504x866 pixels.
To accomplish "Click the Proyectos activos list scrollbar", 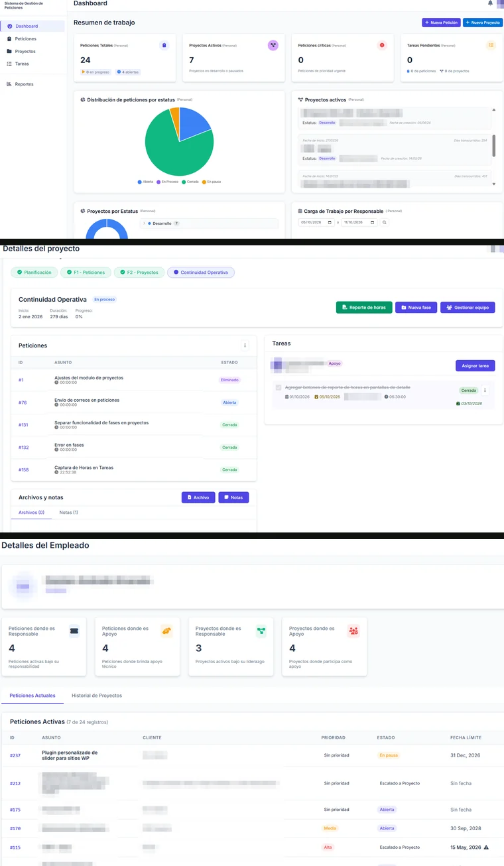I will 493,146.
